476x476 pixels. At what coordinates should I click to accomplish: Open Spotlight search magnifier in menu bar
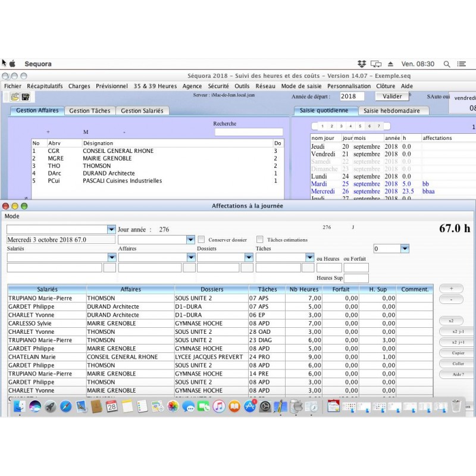pyautogui.click(x=447, y=64)
